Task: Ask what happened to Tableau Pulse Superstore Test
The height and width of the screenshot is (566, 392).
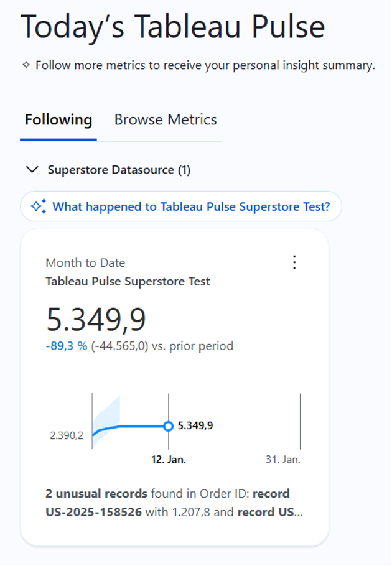Action: (190, 206)
